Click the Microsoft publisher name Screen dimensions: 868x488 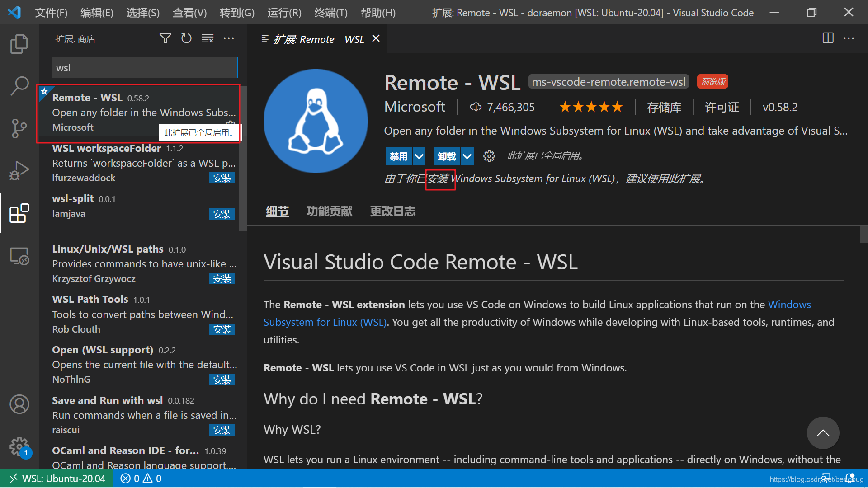click(415, 107)
